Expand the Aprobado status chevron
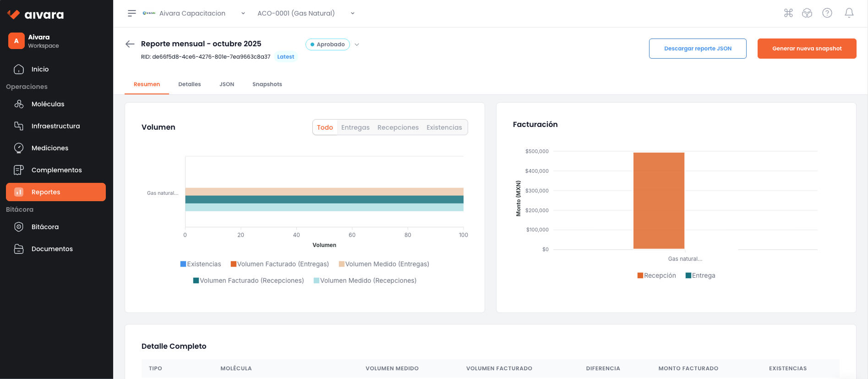Screen dimensions: 868x379 click(x=357, y=44)
